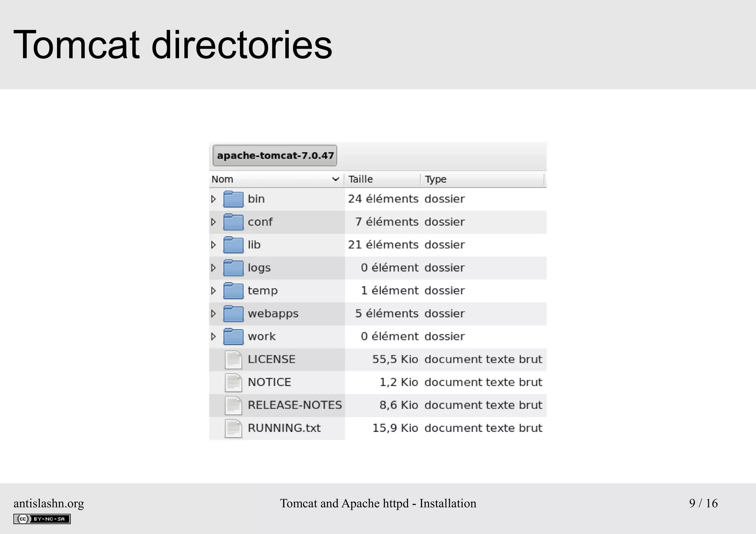Click the RUNNING.txt file icon
Screen dimensions: 756x534
233,428
